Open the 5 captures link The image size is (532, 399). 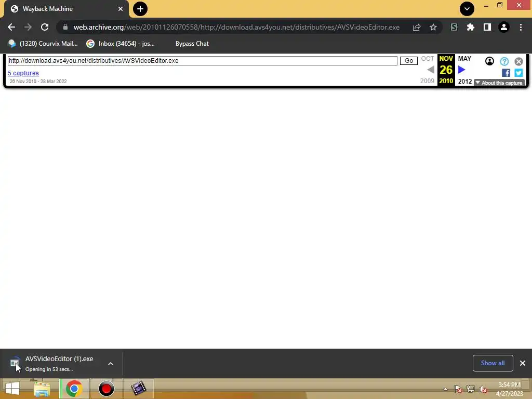23,73
